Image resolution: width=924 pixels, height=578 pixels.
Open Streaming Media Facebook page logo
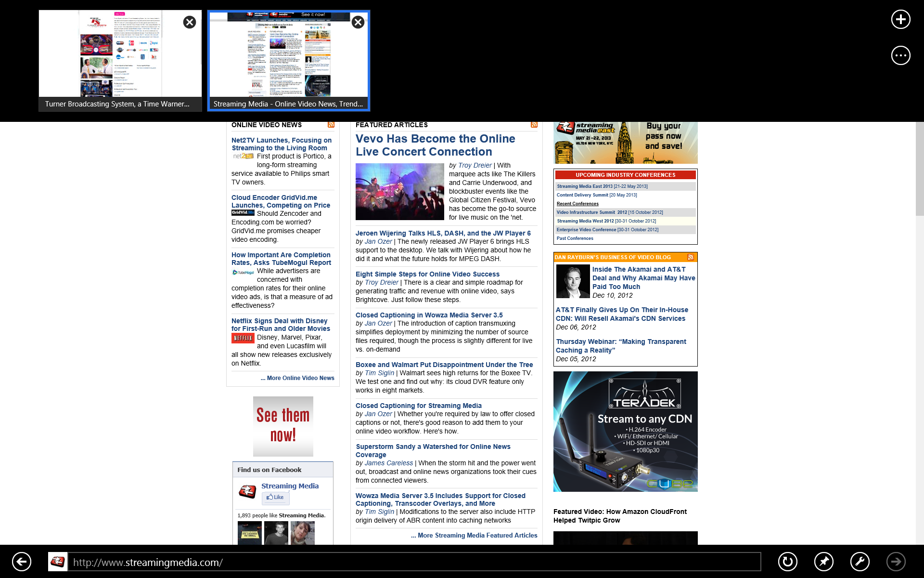(247, 492)
